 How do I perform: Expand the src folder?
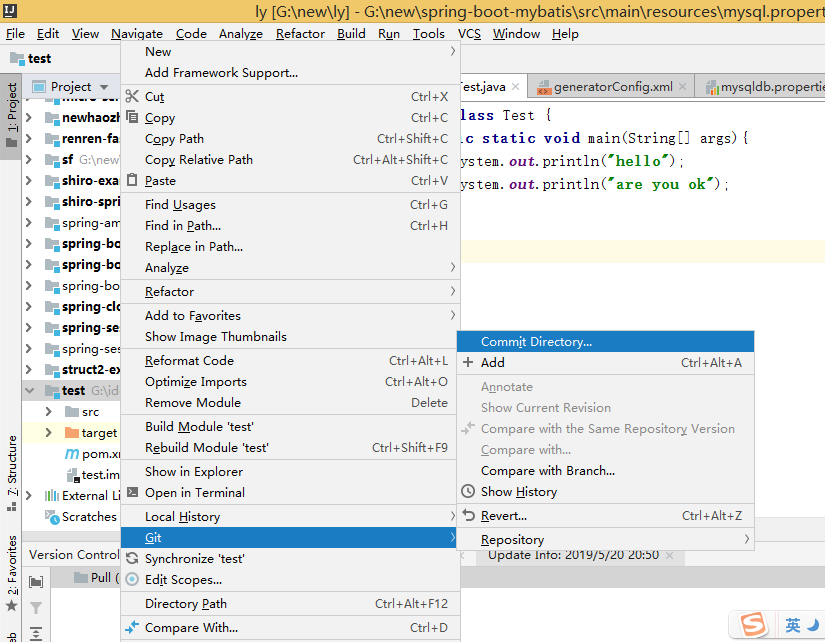(x=49, y=412)
